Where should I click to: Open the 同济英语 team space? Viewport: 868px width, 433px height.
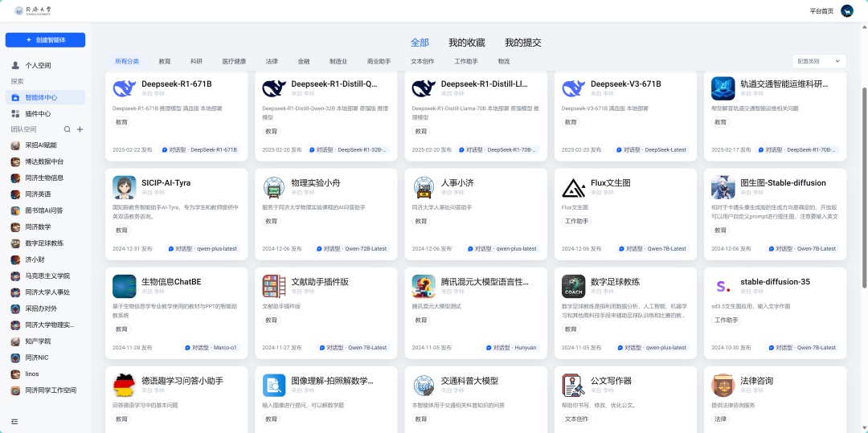[x=45, y=194]
